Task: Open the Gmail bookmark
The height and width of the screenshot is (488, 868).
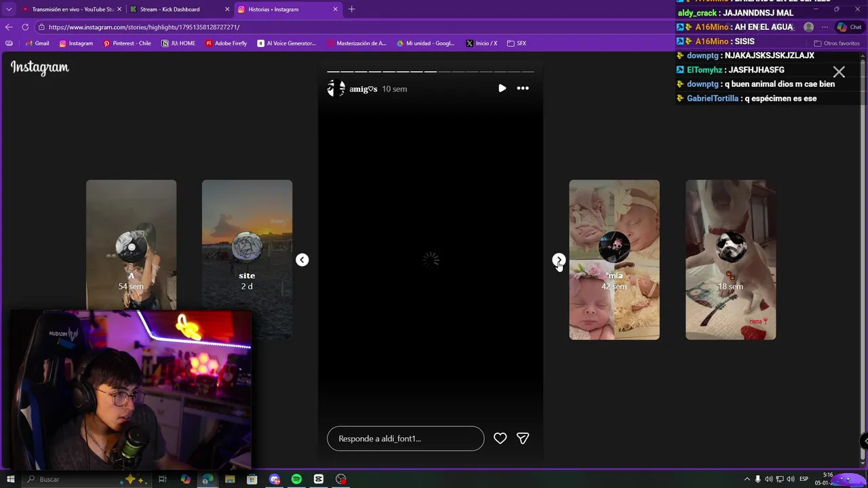Action: tap(37, 43)
